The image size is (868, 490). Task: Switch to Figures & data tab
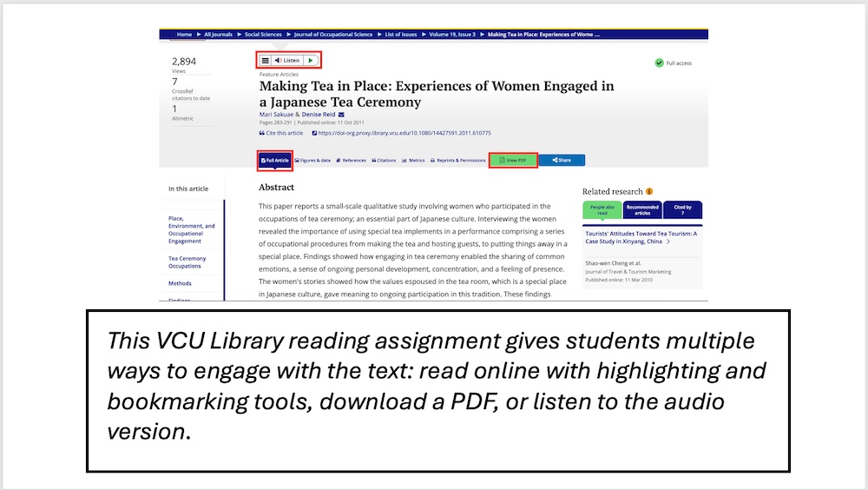(312, 160)
